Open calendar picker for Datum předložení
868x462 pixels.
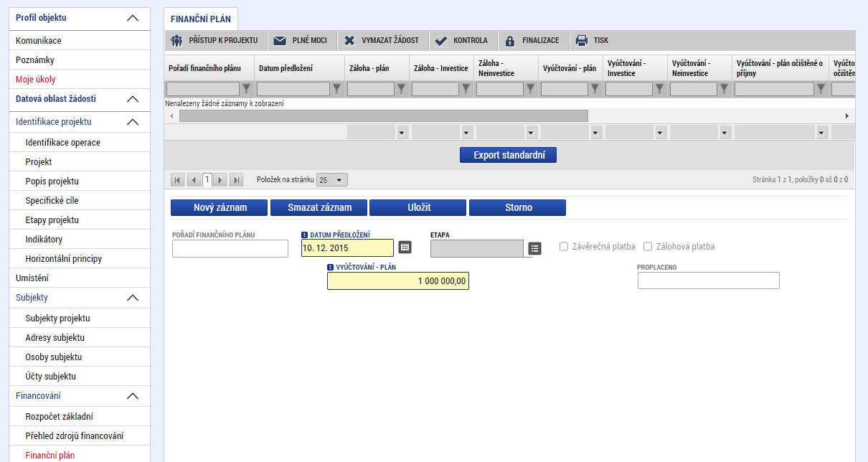click(405, 247)
